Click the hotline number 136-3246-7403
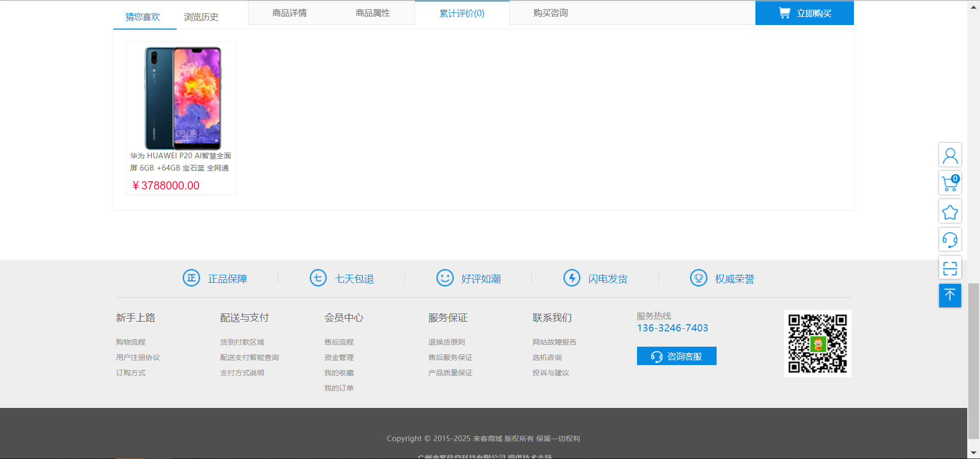 click(672, 328)
